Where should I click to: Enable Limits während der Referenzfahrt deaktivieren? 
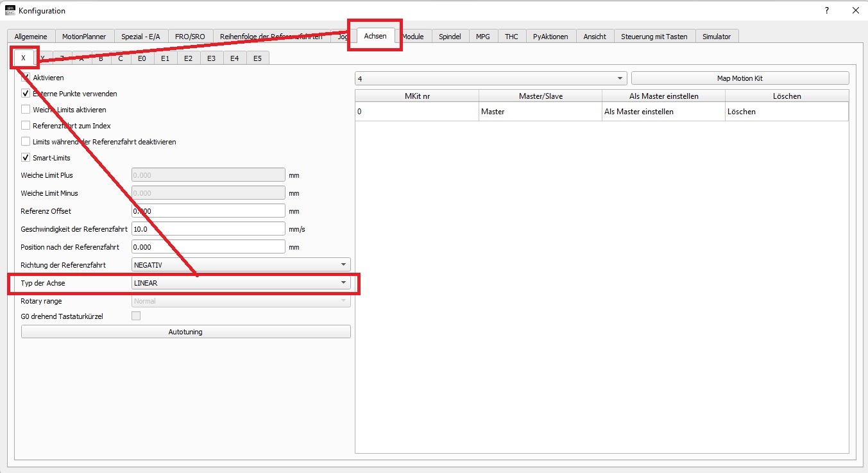tap(26, 142)
